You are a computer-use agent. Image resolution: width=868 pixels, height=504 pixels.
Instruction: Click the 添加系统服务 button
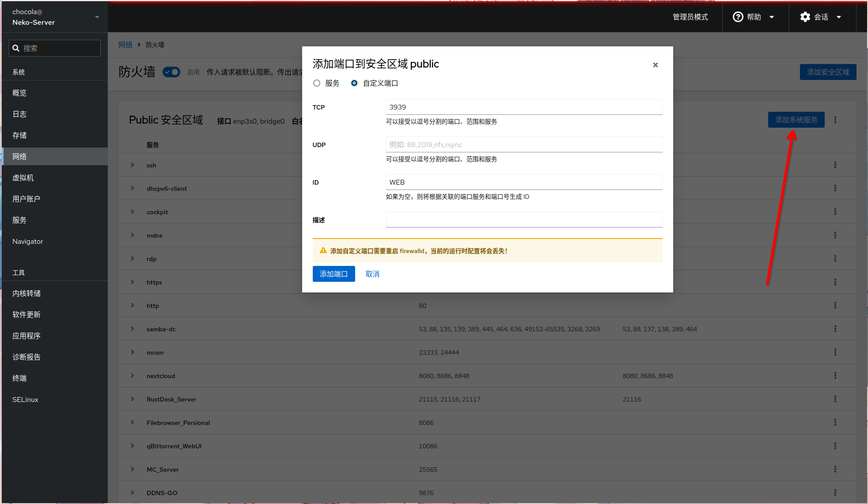[796, 120]
